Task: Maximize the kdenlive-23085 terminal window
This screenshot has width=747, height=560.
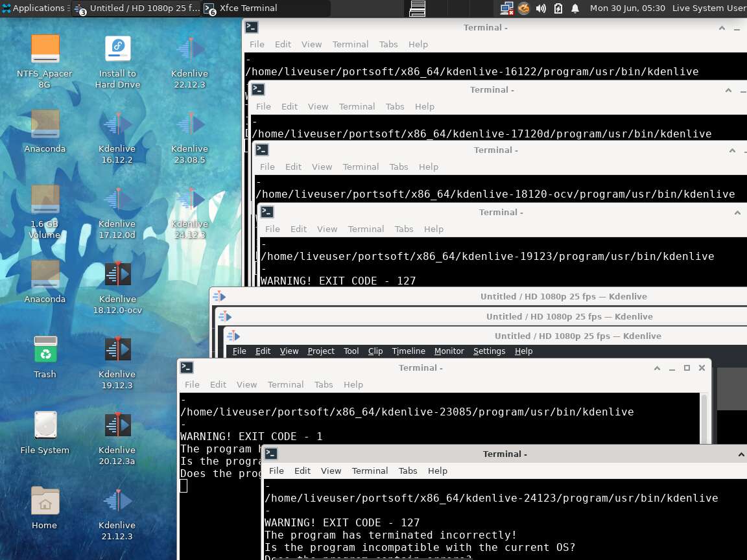Action: pyautogui.click(x=687, y=368)
